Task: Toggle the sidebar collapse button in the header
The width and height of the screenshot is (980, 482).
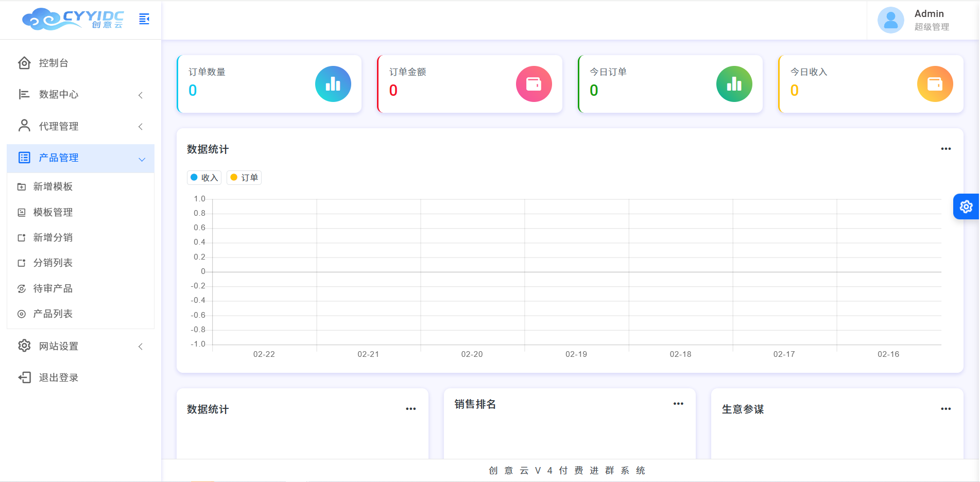Action: coord(144,19)
